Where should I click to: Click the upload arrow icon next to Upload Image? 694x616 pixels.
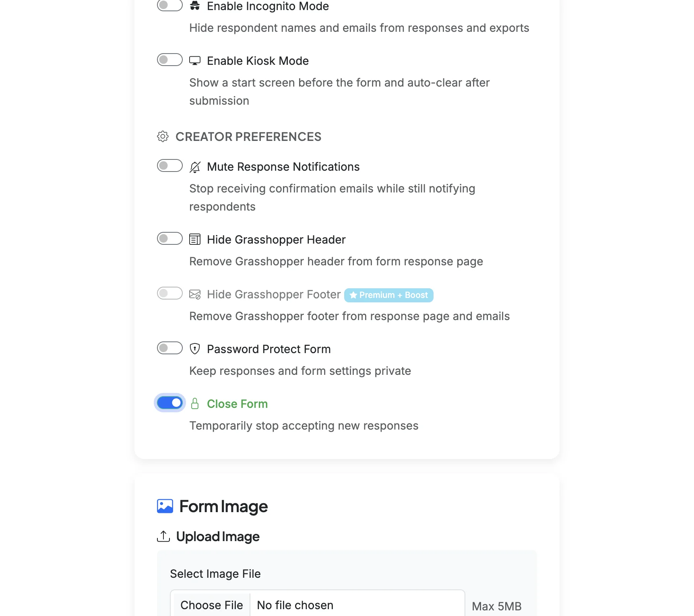click(163, 536)
